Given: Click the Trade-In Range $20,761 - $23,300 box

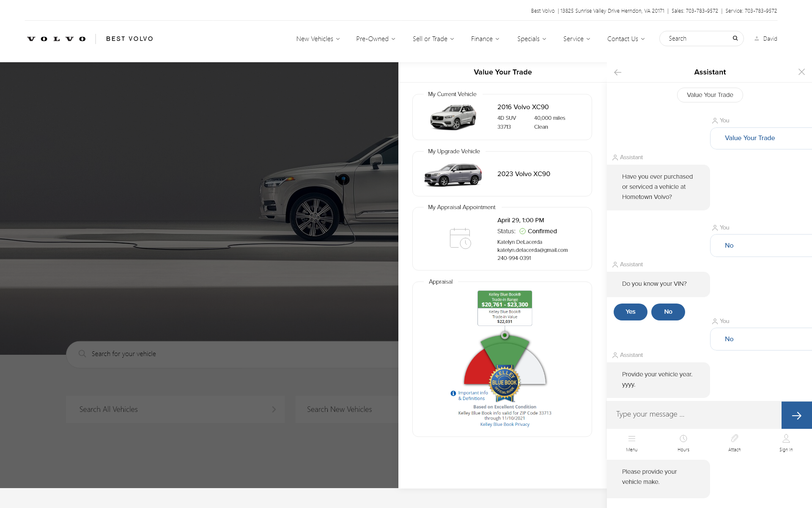Looking at the screenshot, I should point(505,300).
